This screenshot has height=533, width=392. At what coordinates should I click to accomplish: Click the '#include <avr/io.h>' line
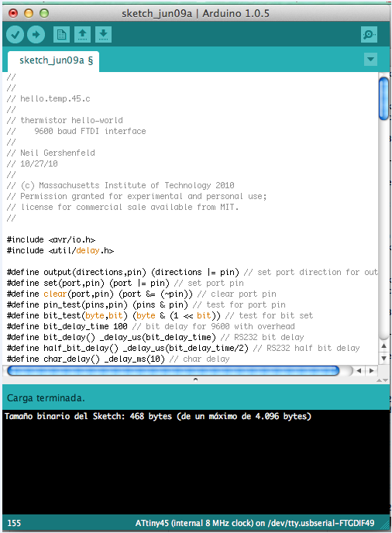51,239
